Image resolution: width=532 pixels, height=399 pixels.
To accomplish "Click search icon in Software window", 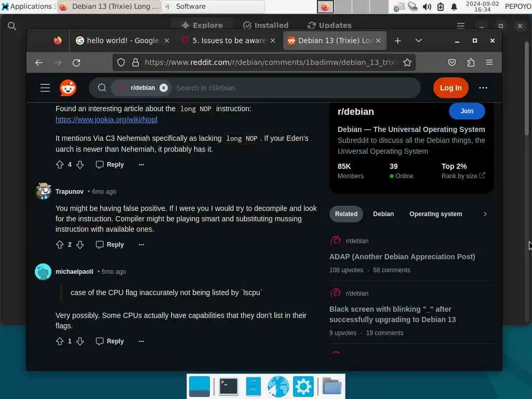I will point(12,26).
